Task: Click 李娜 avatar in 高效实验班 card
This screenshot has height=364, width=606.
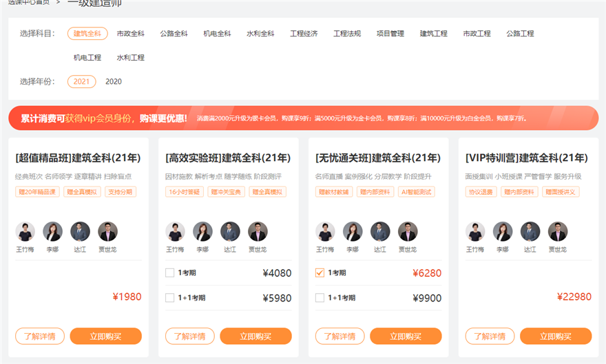Action: 202,232
